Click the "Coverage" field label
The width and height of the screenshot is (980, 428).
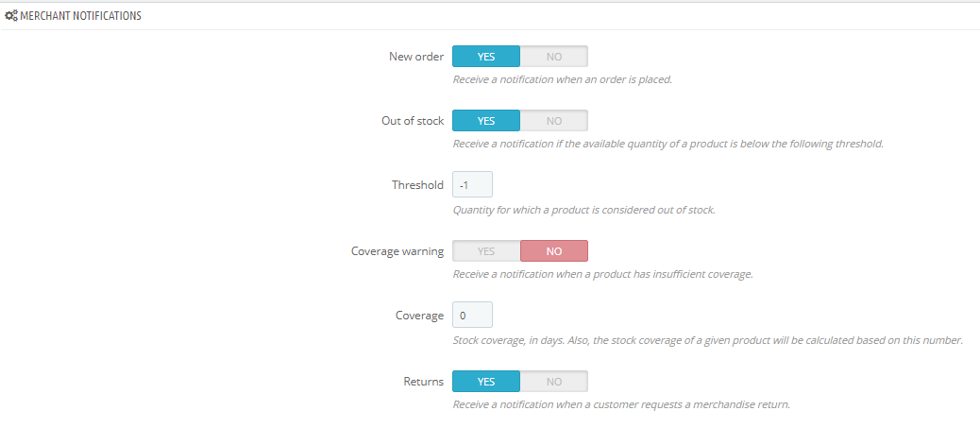419,316
